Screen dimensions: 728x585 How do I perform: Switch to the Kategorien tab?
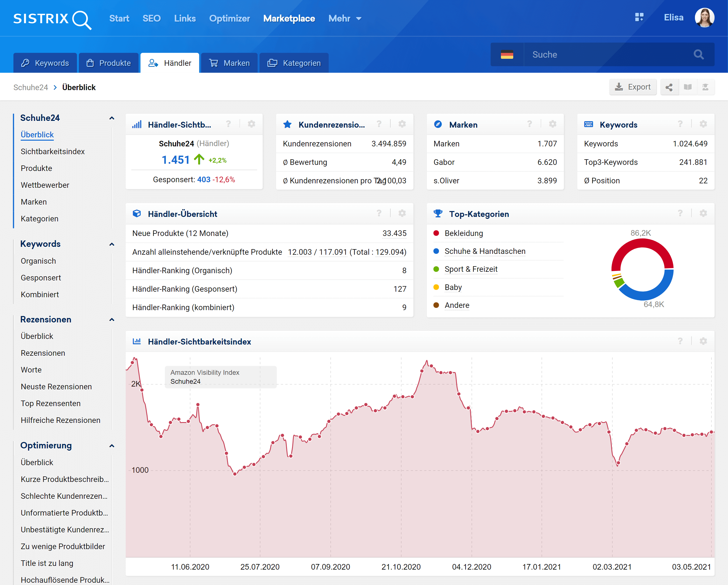point(294,63)
